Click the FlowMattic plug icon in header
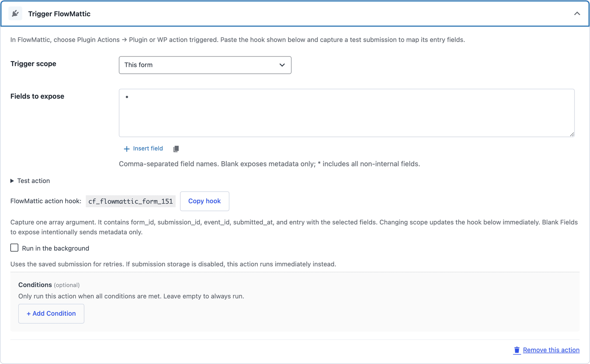Image resolution: width=590 pixels, height=364 pixels. click(15, 14)
